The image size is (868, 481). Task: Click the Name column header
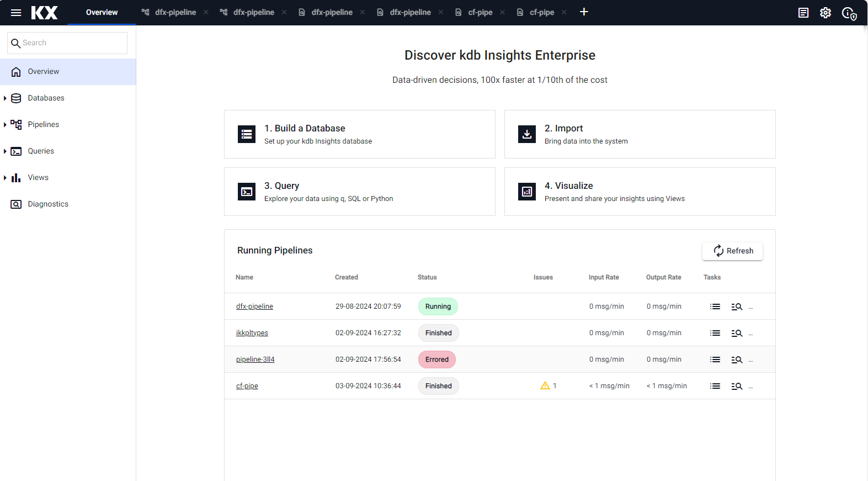(244, 277)
